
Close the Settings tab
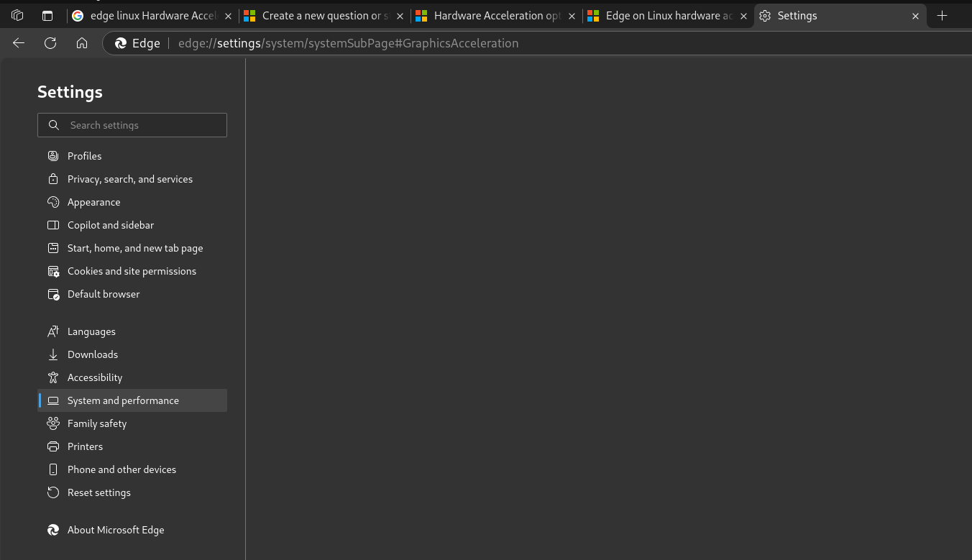(x=915, y=16)
